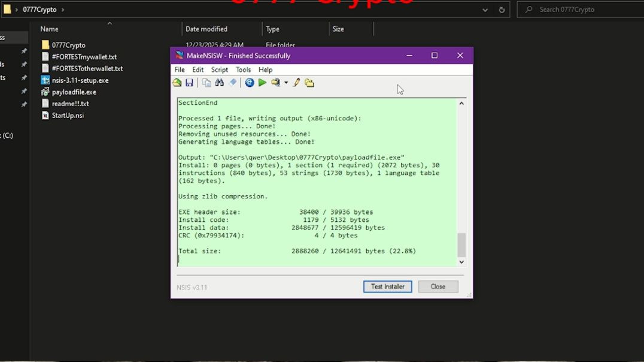Save the compiler output with the Save icon
Image resolution: width=644 pixels, height=362 pixels.
point(190,83)
